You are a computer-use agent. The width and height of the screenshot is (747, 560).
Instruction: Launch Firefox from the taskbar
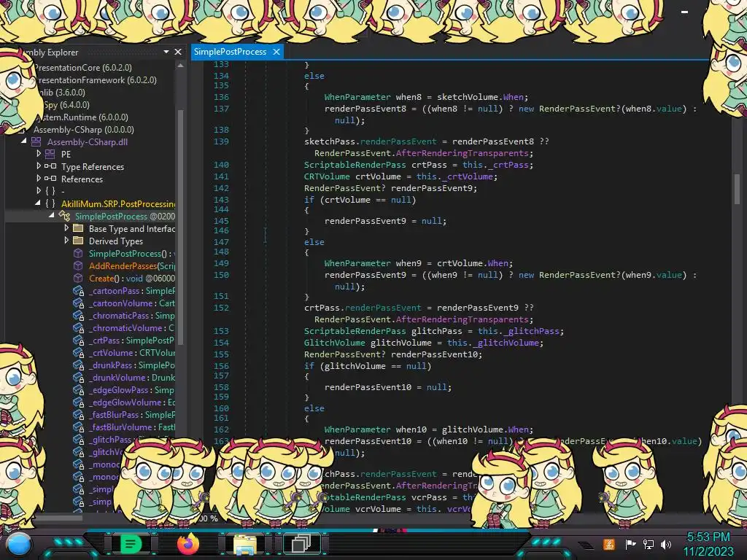[188, 544]
